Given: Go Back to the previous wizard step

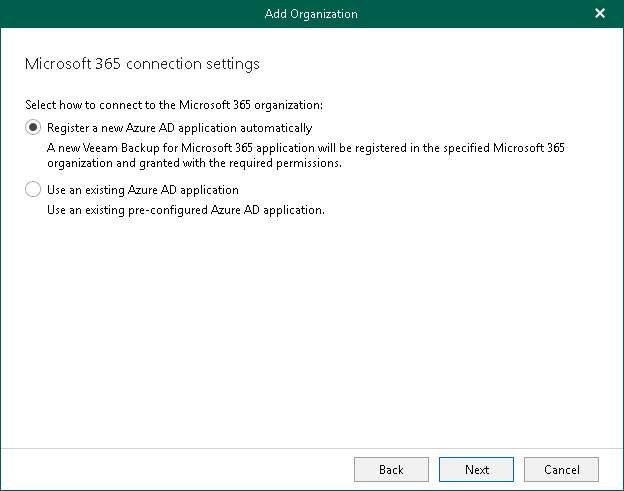Looking at the screenshot, I should (x=391, y=469).
